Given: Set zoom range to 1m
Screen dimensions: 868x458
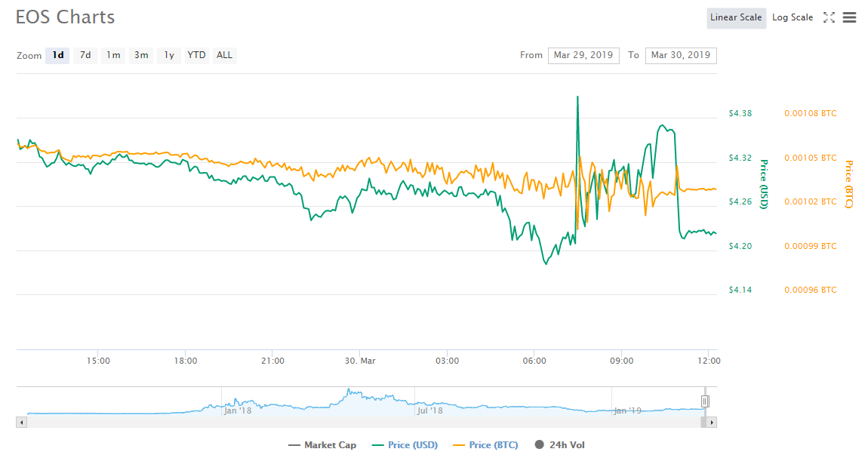Looking at the screenshot, I should [x=113, y=55].
